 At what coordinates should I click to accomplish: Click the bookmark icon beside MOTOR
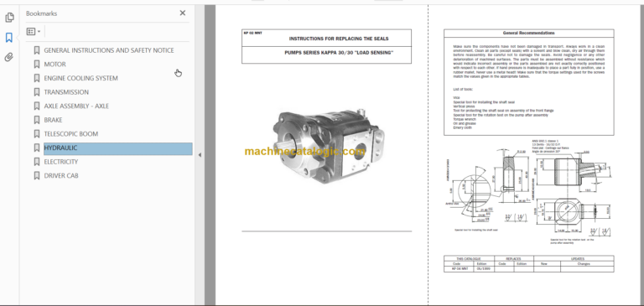coord(37,65)
